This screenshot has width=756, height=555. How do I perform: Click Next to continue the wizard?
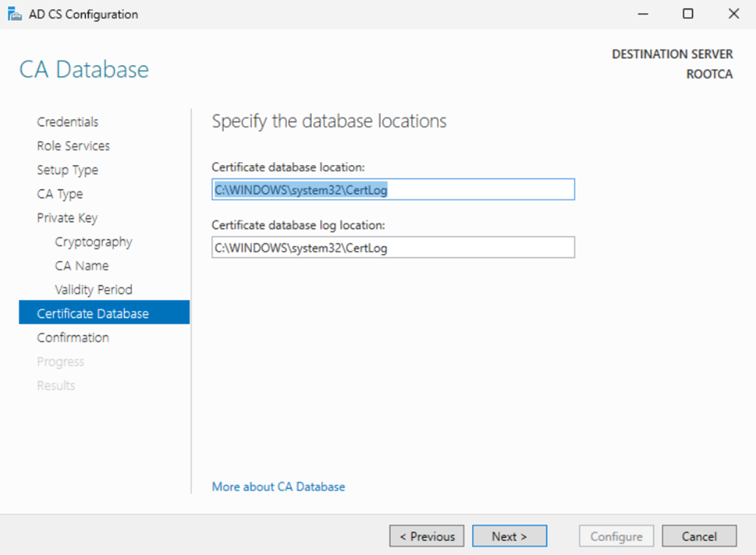509,536
